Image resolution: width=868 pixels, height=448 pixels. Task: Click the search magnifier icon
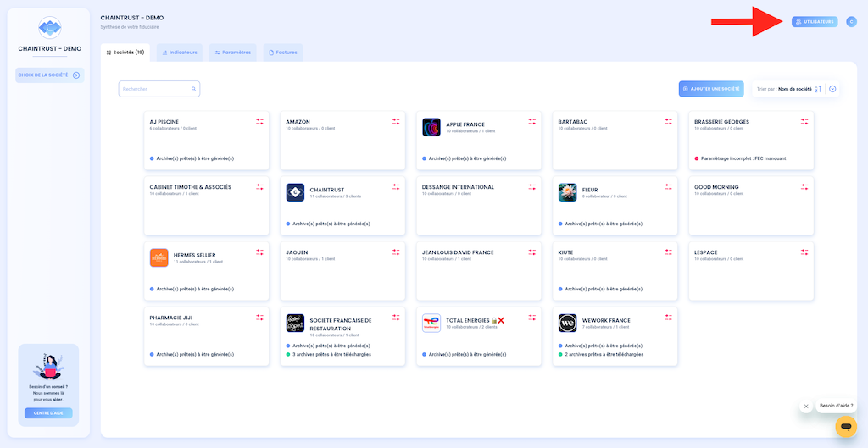coord(194,88)
